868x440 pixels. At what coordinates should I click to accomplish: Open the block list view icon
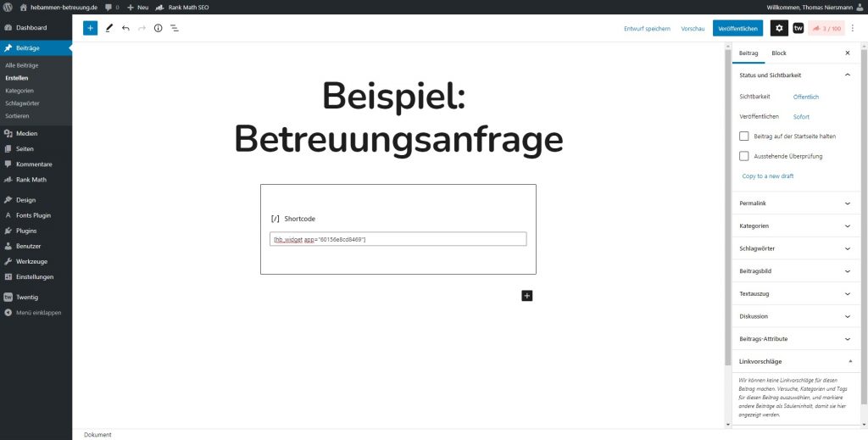point(174,28)
